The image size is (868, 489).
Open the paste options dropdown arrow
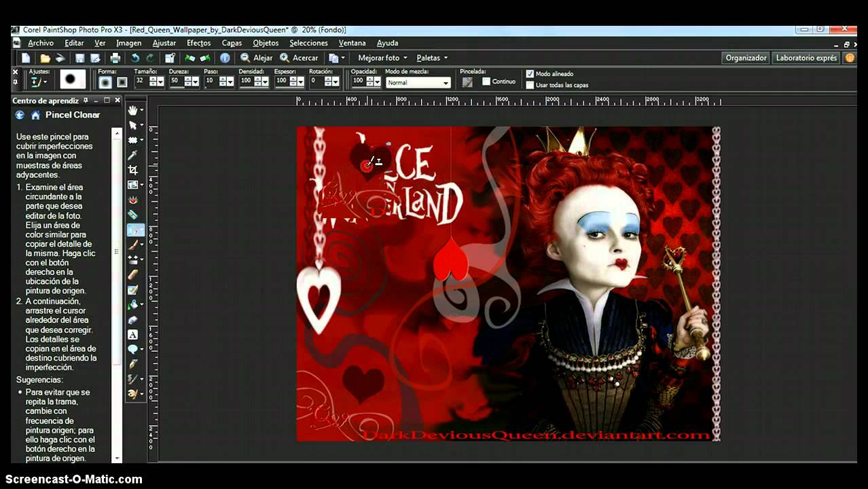click(344, 58)
